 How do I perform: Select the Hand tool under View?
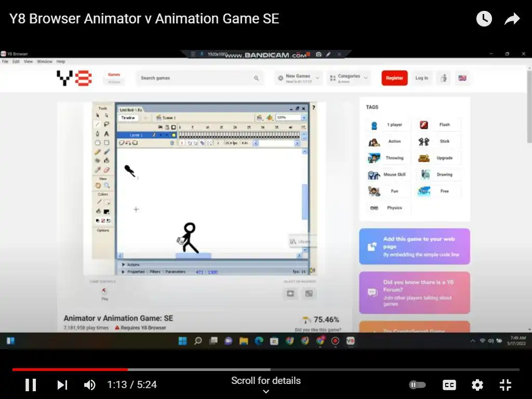[x=98, y=185]
